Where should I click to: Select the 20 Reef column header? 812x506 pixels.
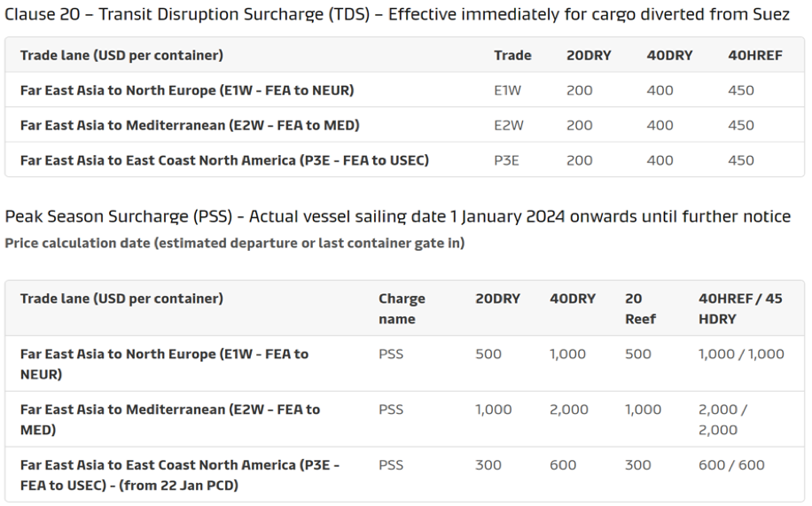(640, 308)
